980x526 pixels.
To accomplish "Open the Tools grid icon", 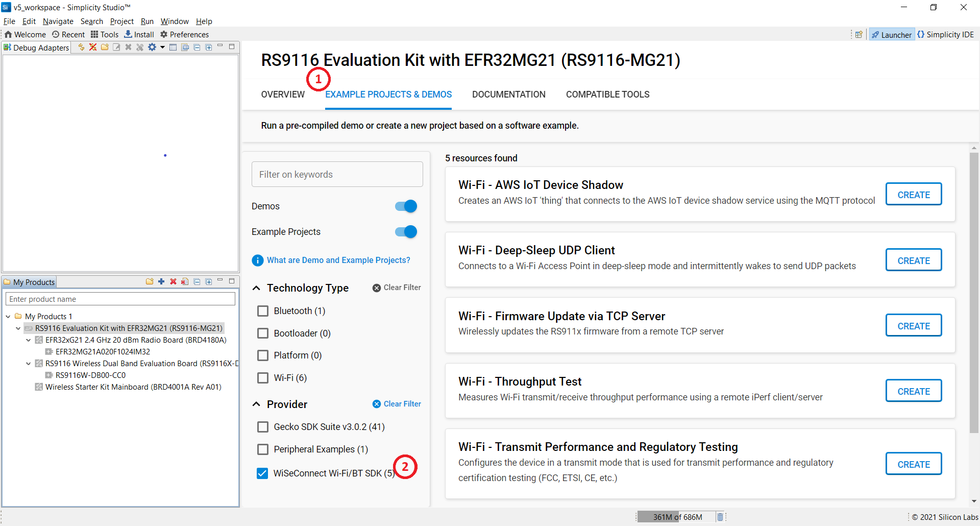I will [x=94, y=34].
